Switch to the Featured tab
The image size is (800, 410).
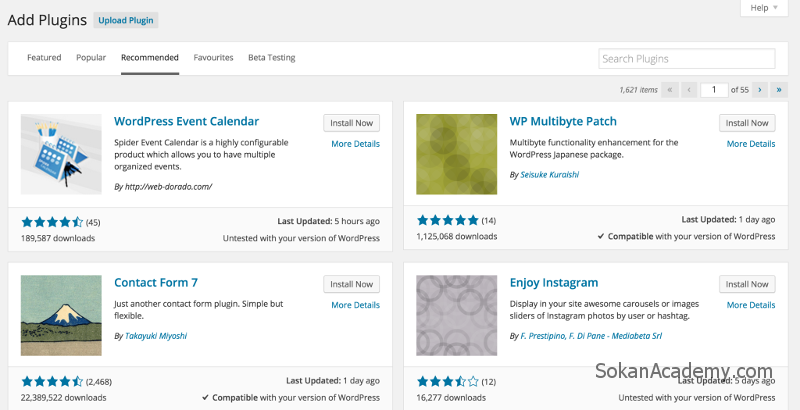44,58
